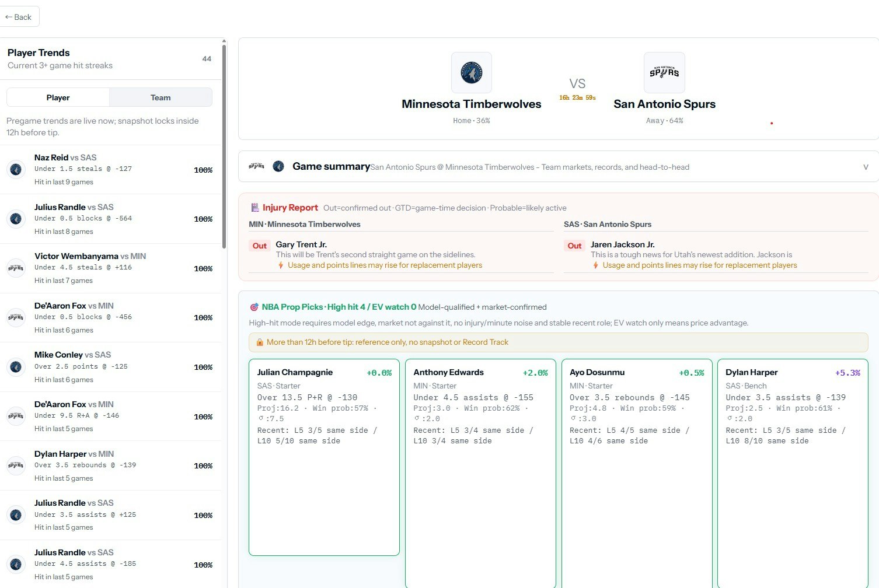
Task: Click Spurs icon beside Dylan Harper rebounds row
Action: (16, 466)
